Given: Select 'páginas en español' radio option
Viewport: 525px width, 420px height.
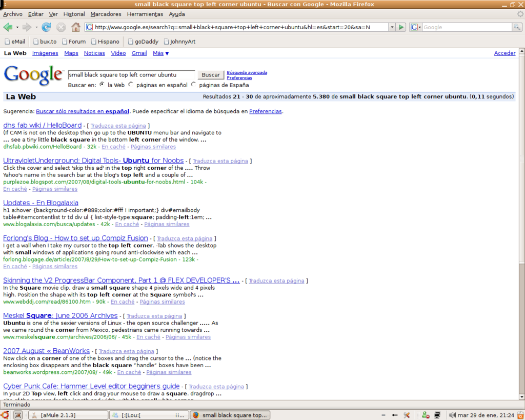Looking at the screenshot, I should [131, 85].
